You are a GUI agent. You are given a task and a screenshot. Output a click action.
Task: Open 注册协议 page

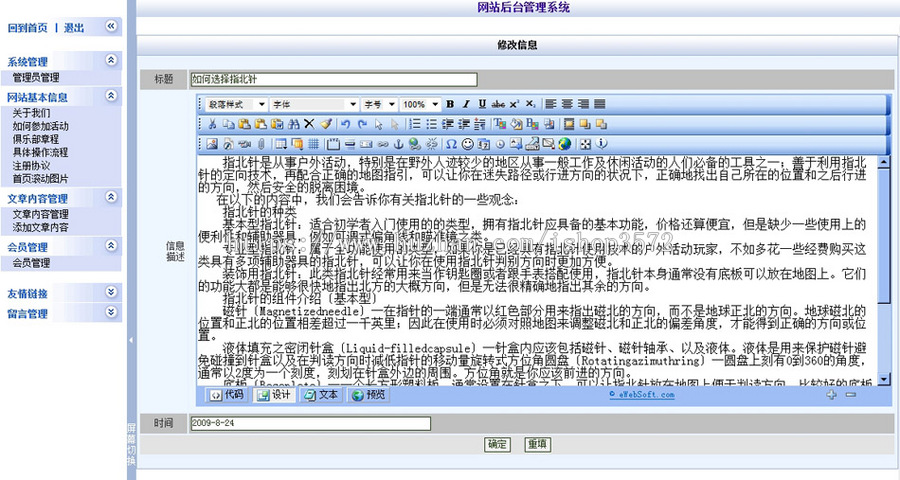tap(32, 166)
